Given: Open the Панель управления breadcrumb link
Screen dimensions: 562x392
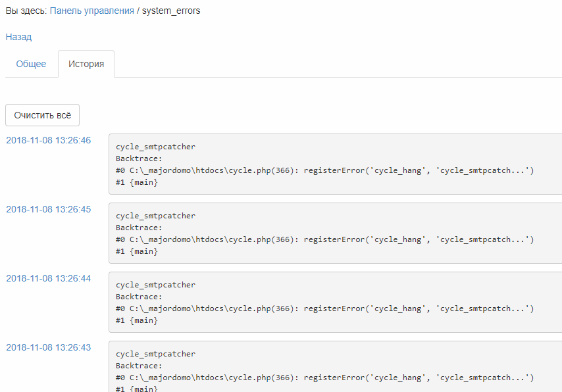Looking at the screenshot, I should point(91,11).
